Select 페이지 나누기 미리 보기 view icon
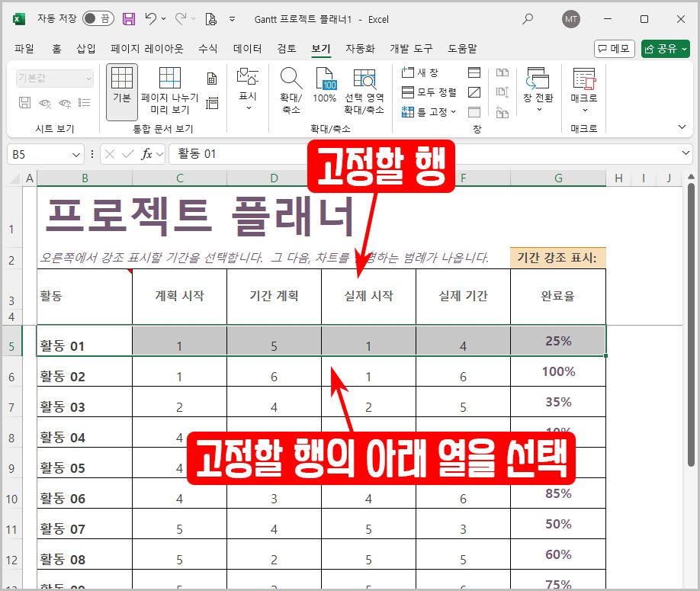This screenshot has height=591, width=700. click(x=171, y=86)
